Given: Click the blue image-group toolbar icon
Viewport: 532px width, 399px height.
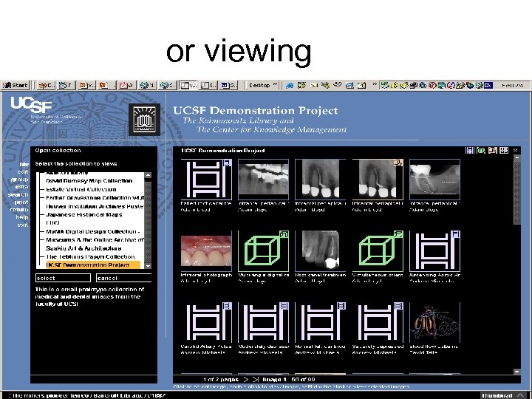Looking at the screenshot, I should [x=470, y=150].
